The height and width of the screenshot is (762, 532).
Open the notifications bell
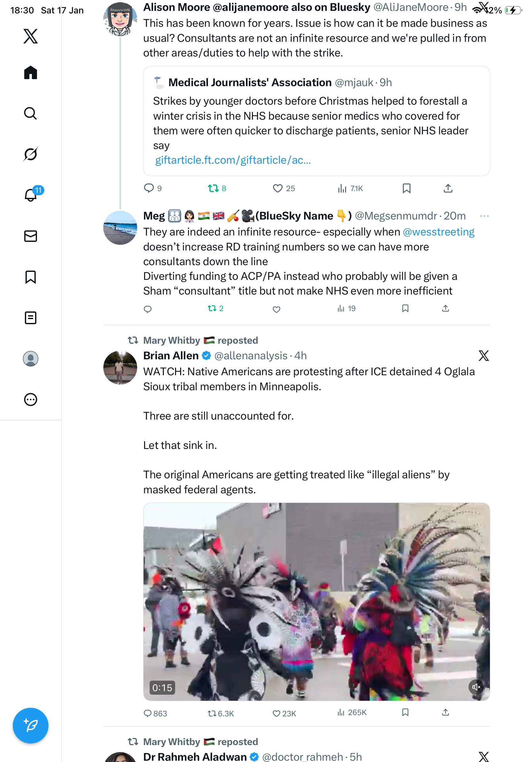(x=31, y=195)
